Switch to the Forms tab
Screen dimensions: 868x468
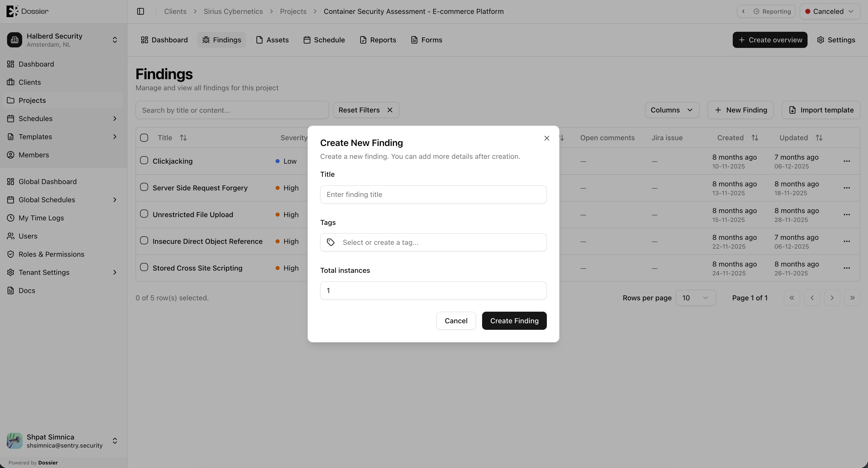tap(427, 40)
